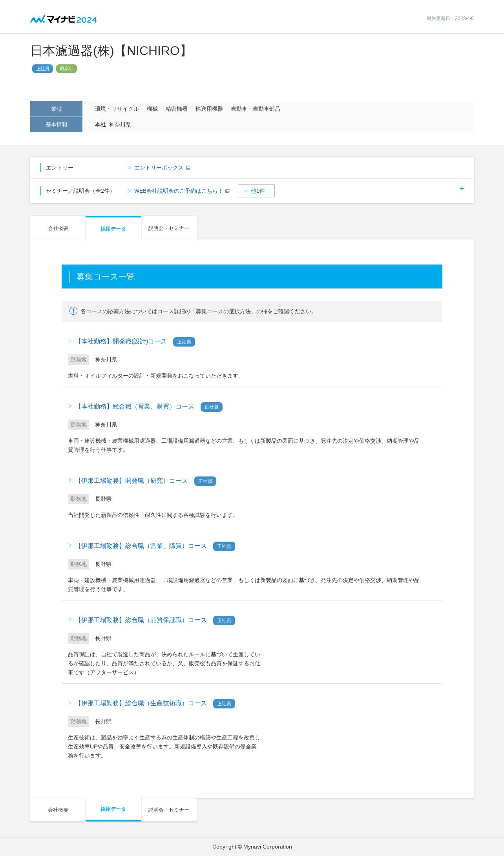Switch to the top 会社概要 tab

[58, 228]
